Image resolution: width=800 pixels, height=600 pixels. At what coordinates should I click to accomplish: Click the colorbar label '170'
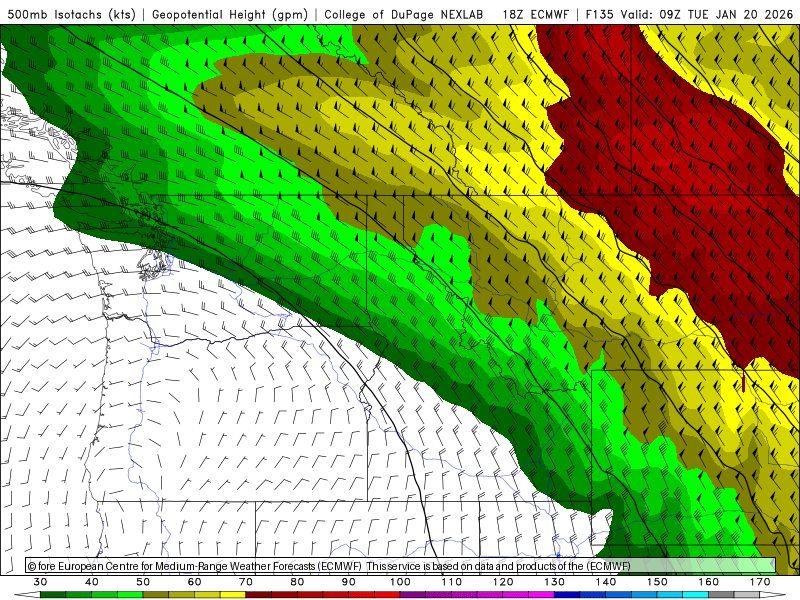(760, 582)
